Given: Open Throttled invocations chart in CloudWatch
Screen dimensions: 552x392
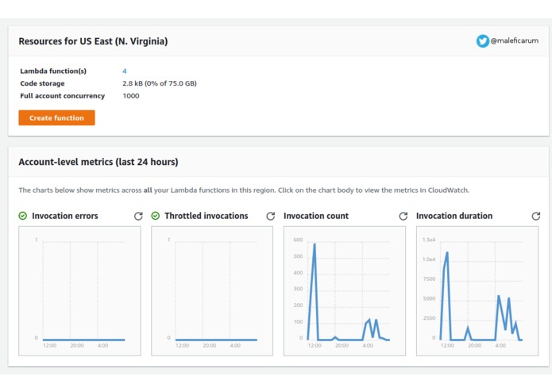Looking at the screenshot, I should (x=212, y=291).
